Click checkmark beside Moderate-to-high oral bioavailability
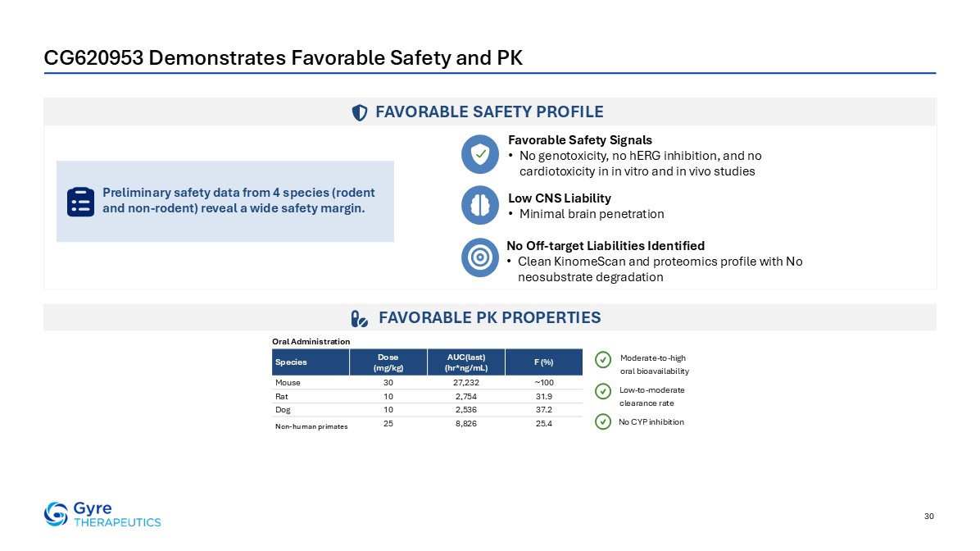Viewport: 980px width, 551px height. [602, 360]
